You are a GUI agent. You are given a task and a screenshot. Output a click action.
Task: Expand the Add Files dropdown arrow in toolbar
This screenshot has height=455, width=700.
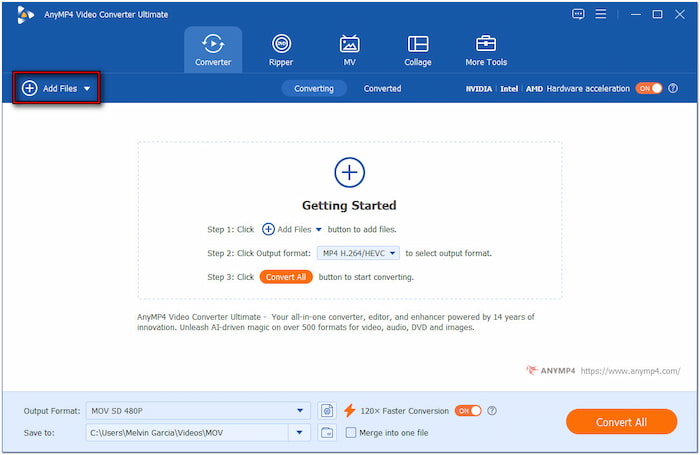[x=87, y=88]
